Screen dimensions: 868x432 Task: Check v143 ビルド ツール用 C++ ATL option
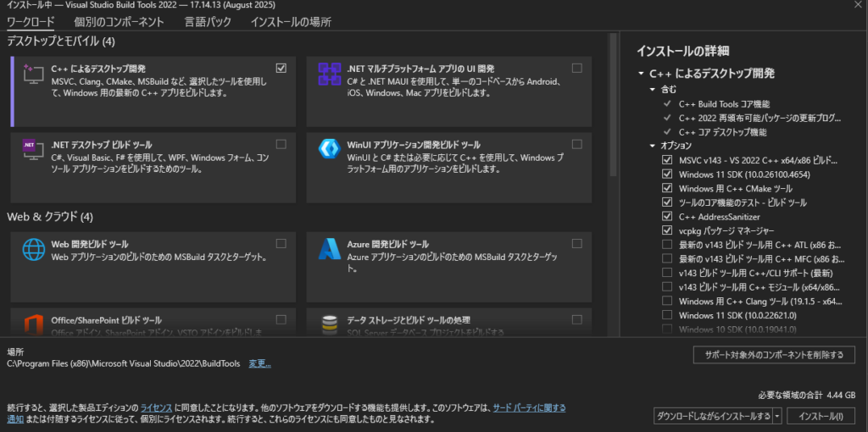(667, 245)
